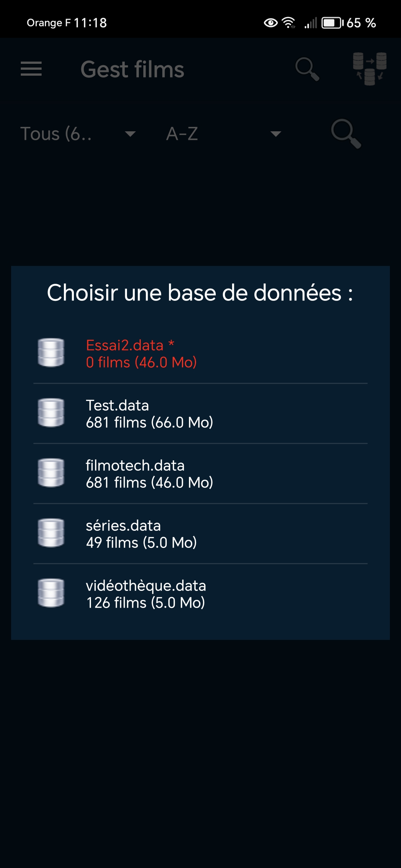Select Essai2.data with 0 films
401x868 pixels.
[141, 354]
